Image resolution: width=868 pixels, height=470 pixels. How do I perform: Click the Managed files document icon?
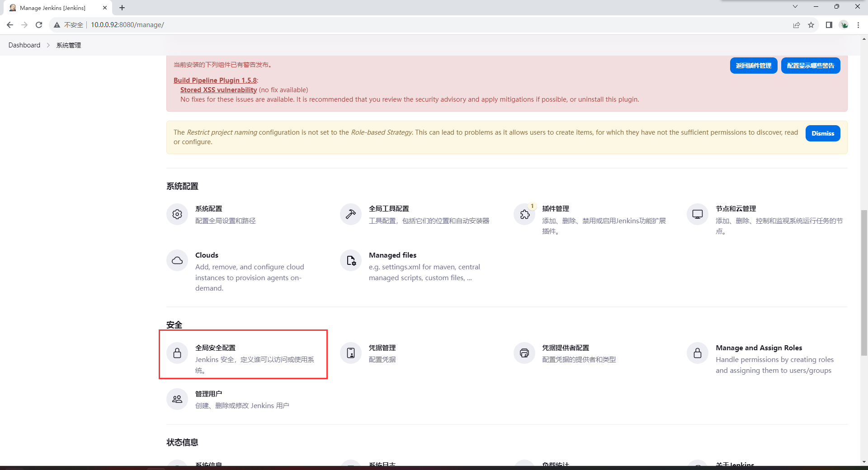click(351, 261)
